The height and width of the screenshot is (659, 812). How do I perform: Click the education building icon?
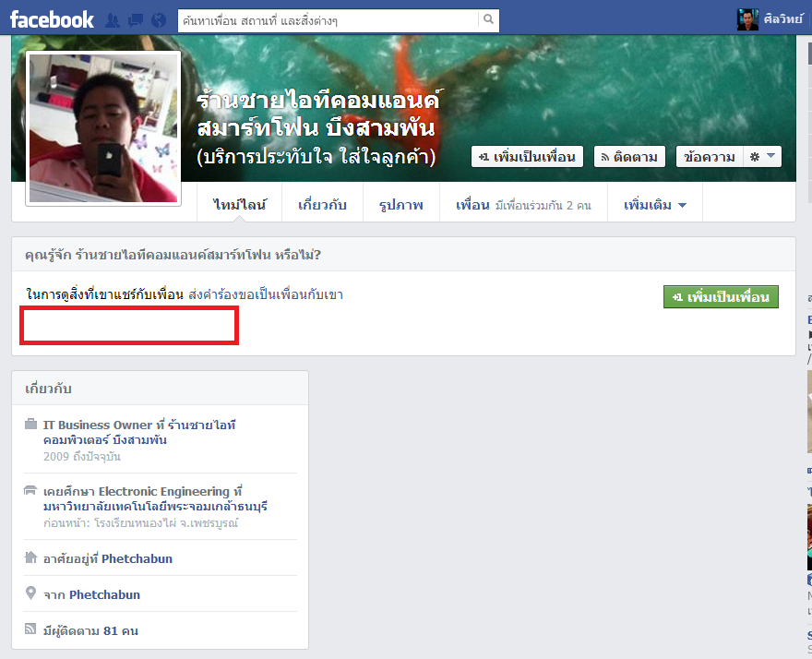tap(30, 490)
